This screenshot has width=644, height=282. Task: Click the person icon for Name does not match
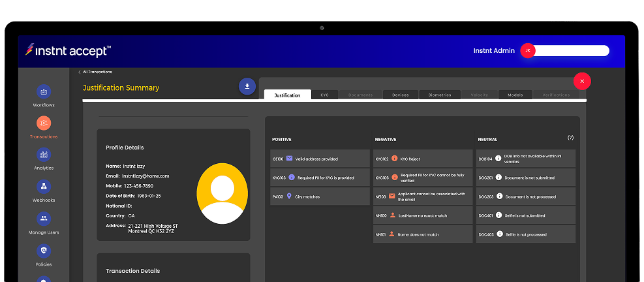click(391, 234)
